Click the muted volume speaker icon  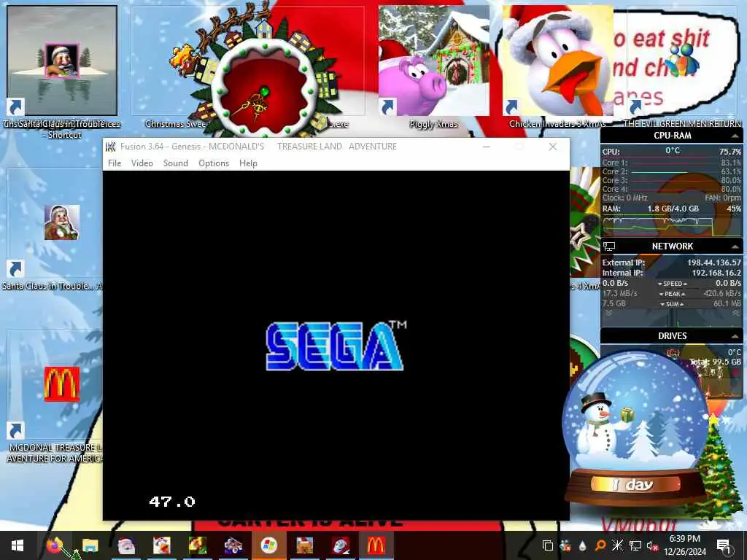pos(652,545)
